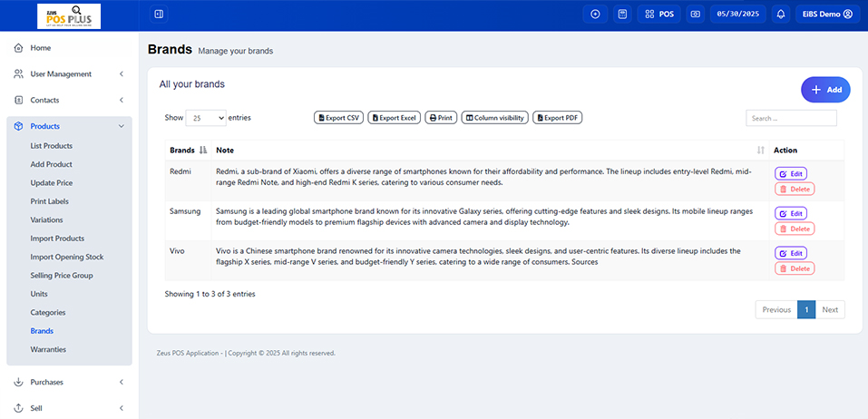Click the Home house icon
The width and height of the screenshot is (868, 419).
pyautogui.click(x=18, y=48)
